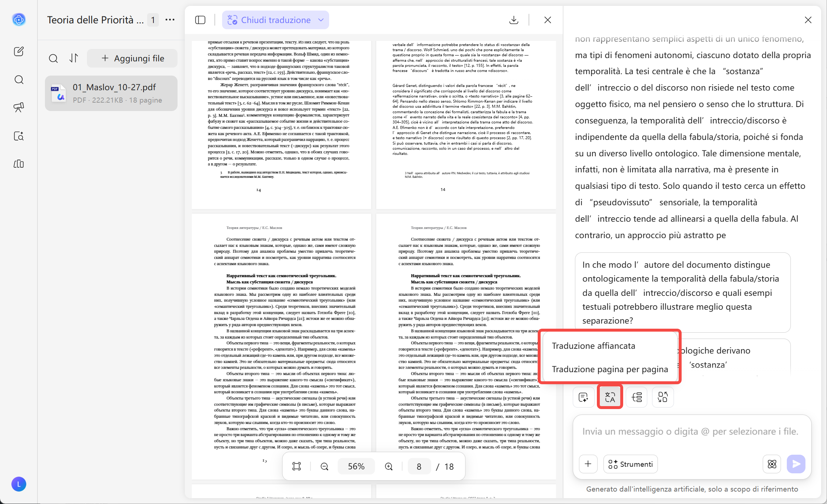This screenshot has width=827, height=504.
Task: Choose Traduzione pagina per pagina option
Action: 609,369
